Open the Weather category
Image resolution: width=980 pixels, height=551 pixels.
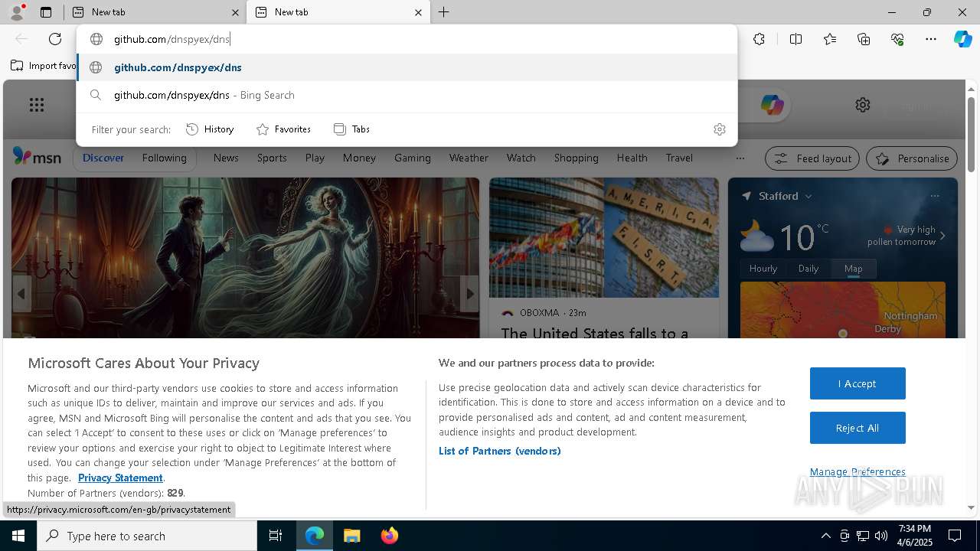(469, 158)
